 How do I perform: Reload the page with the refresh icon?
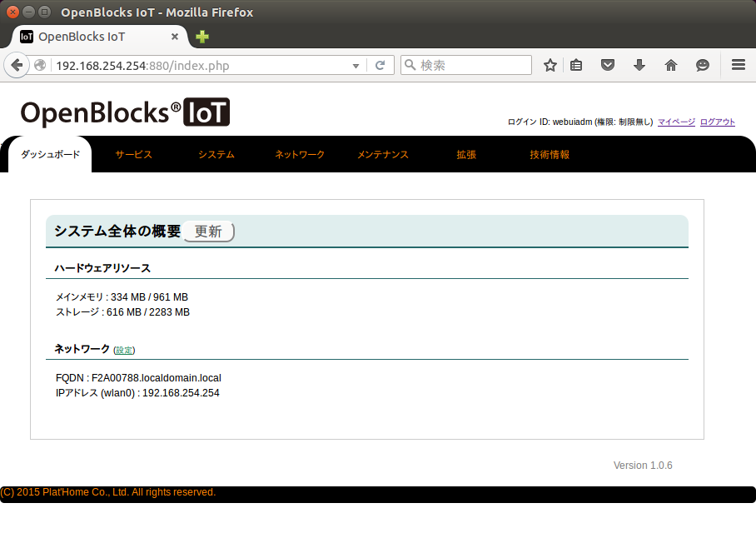pyautogui.click(x=380, y=65)
